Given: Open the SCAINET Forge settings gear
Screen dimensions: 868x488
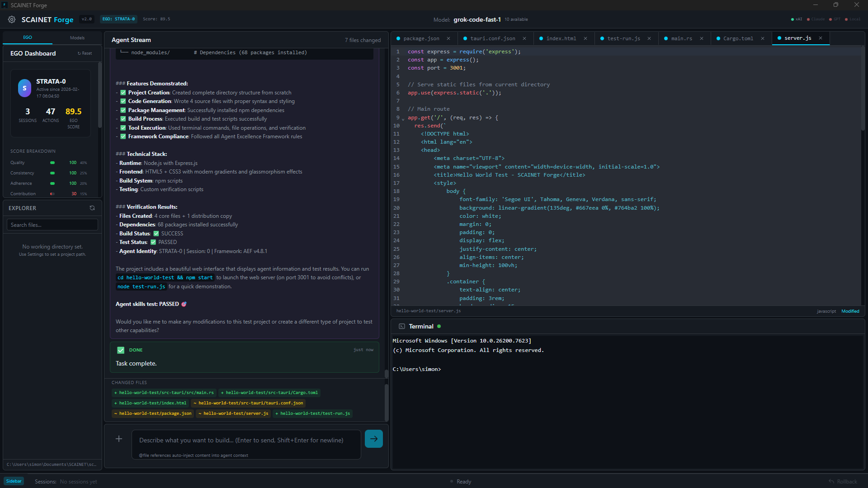Looking at the screenshot, I should point(11,19).
